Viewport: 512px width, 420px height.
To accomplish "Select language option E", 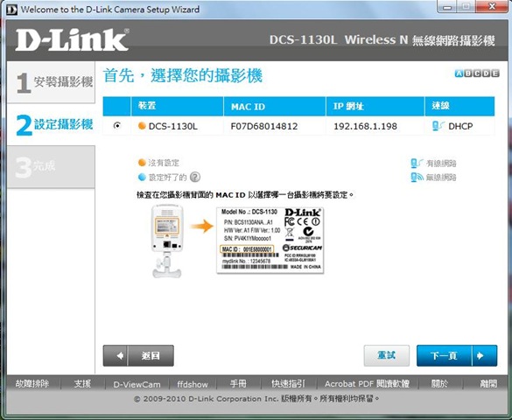I will click(x=495, y=73).
